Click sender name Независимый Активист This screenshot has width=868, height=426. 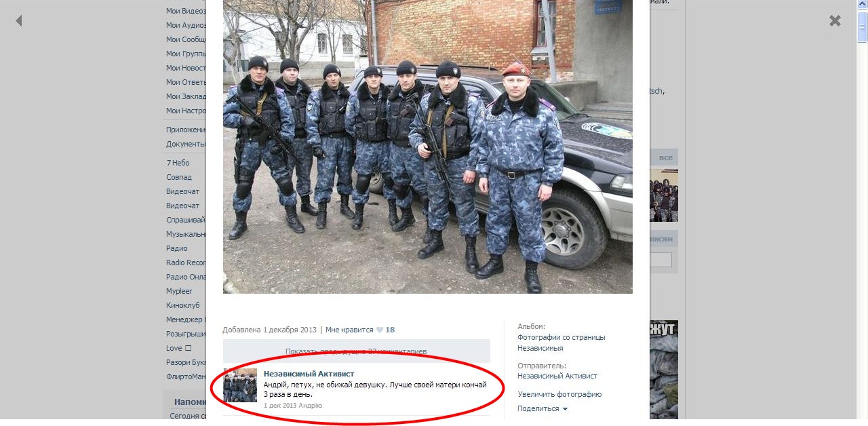557,376
